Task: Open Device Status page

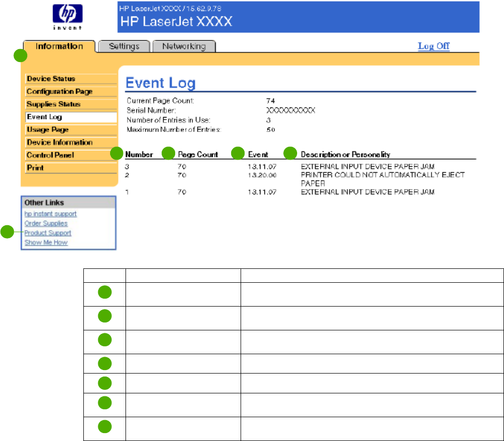Action: [x=51, y=79]
